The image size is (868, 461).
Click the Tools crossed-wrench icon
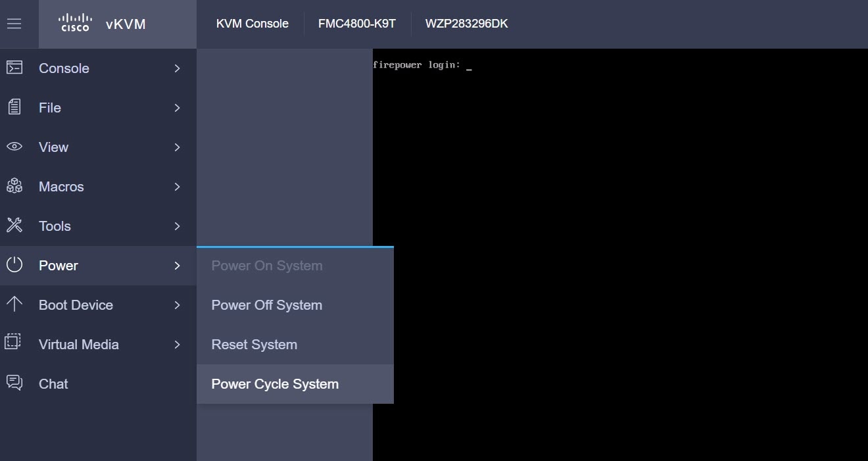point(14,226)
